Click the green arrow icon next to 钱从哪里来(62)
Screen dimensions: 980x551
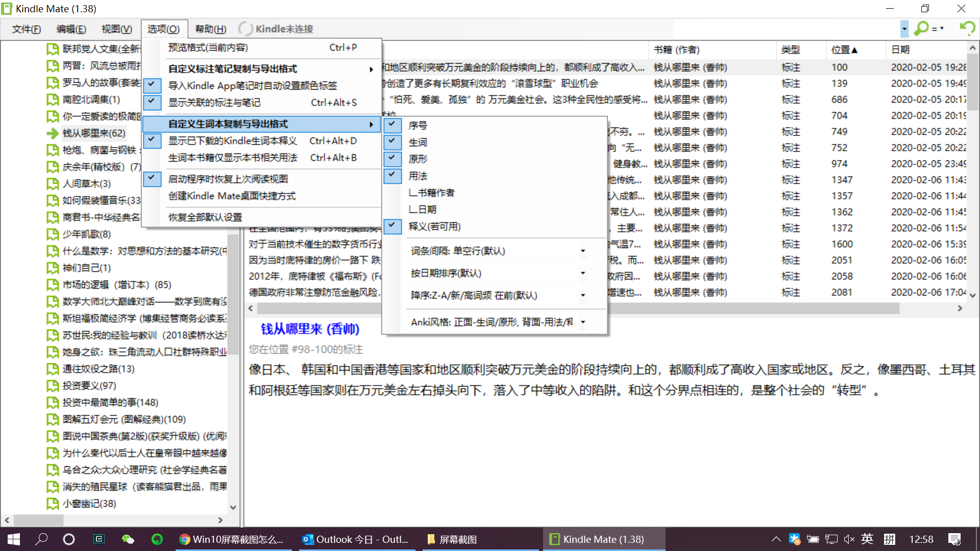(x=52, y=133)
